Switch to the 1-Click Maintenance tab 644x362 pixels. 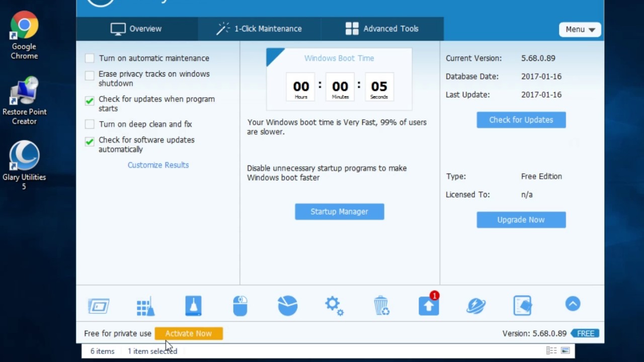tap(260, 29)
